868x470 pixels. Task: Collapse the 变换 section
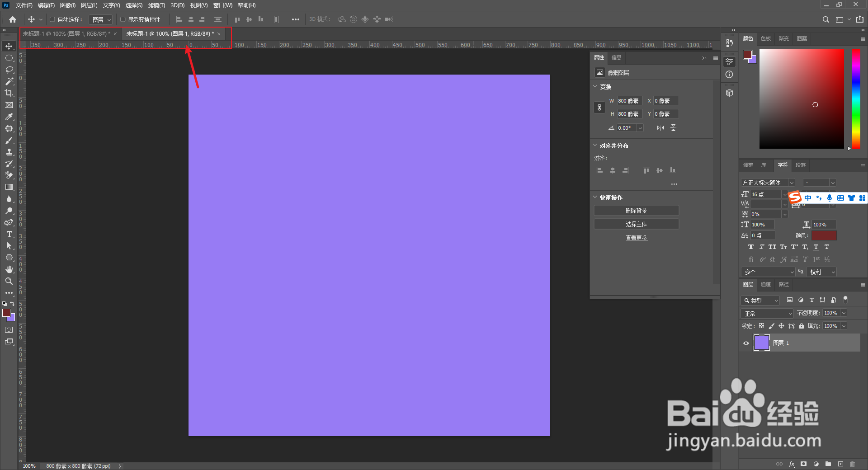[595, 86]
